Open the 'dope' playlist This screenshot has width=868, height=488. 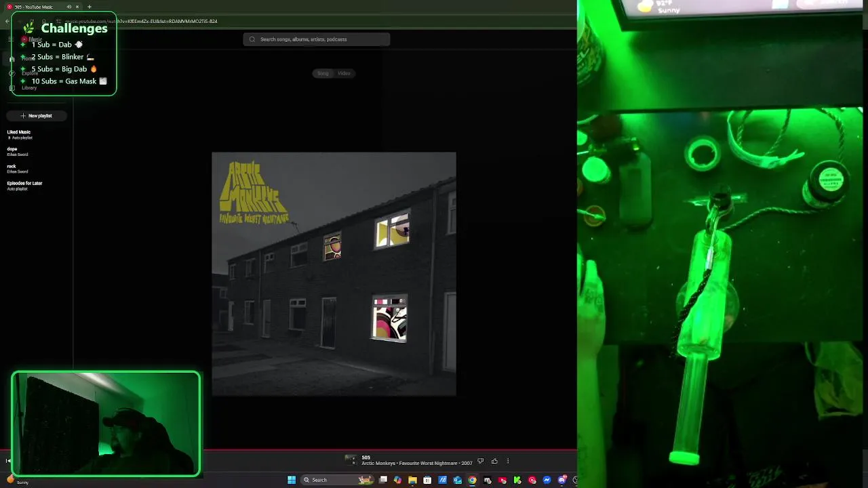click(x=18, y=151)
